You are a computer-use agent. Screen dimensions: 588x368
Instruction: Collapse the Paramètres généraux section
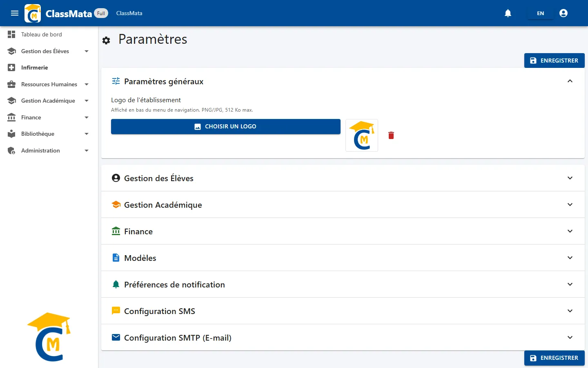point(570,81)
